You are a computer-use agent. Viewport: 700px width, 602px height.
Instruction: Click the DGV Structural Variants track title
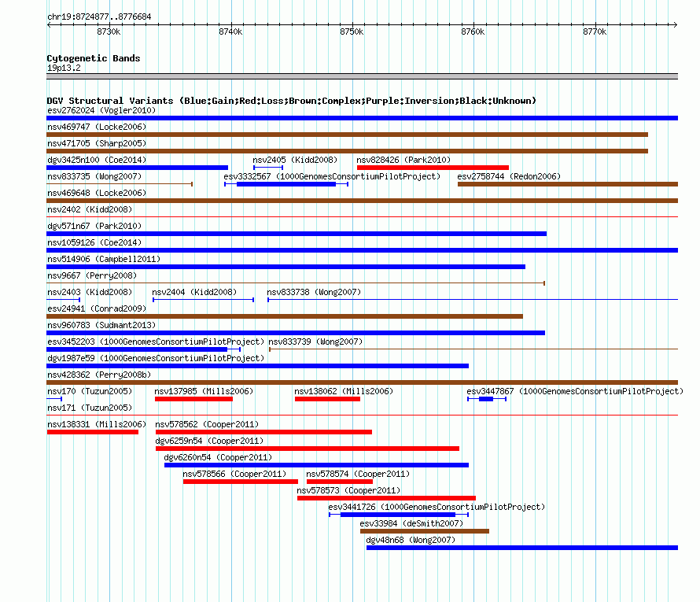coord(291,101)
